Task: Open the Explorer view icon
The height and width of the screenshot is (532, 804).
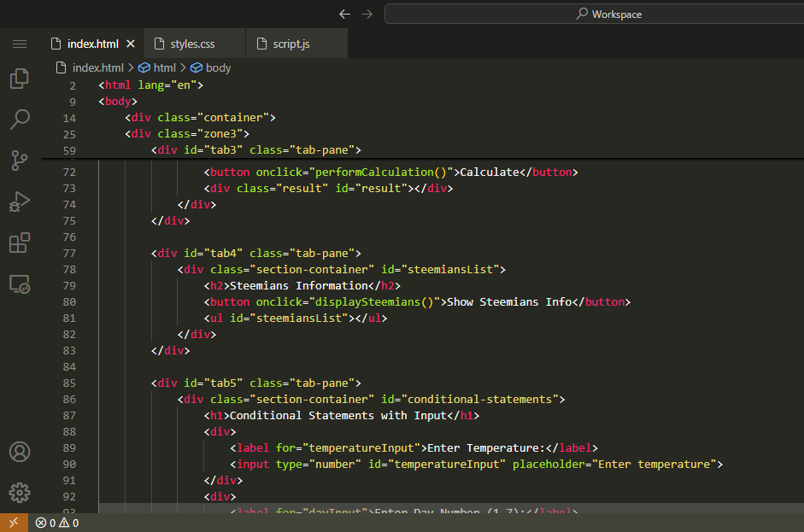Action: 20,79
